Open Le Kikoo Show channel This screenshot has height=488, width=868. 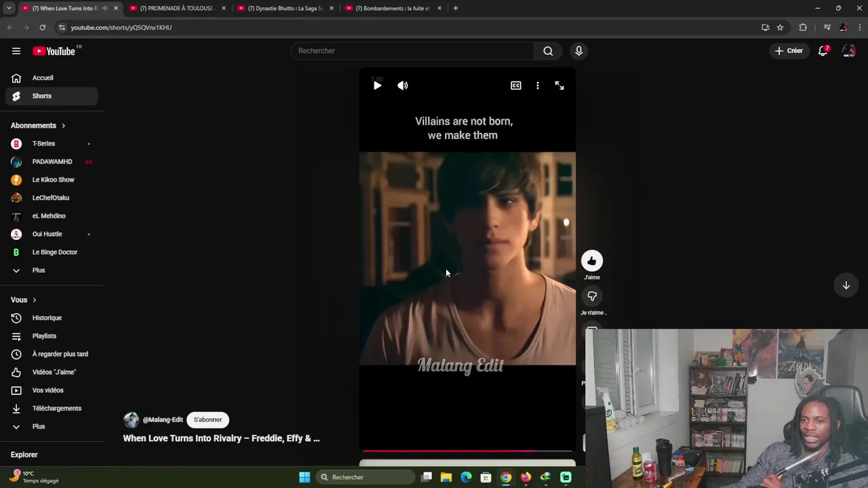(x=52, y=180)
